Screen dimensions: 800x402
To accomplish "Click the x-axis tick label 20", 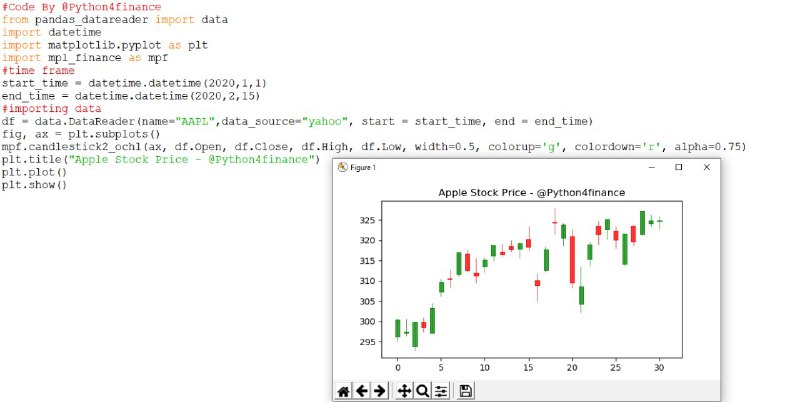I will 572,367.
